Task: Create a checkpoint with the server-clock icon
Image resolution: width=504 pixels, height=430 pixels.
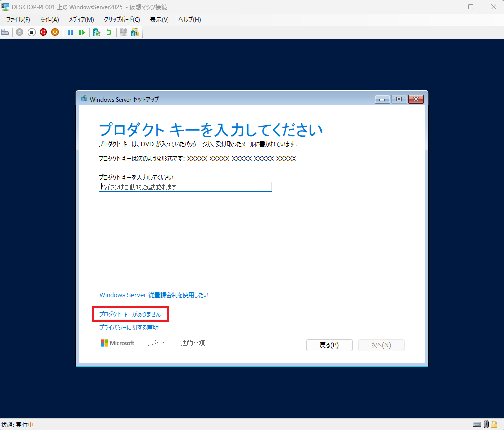Action: [97, 32]
